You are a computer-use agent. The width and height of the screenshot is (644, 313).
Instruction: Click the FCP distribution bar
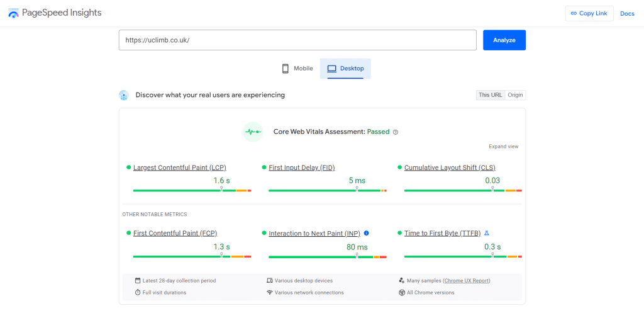[x=192, y=256]
